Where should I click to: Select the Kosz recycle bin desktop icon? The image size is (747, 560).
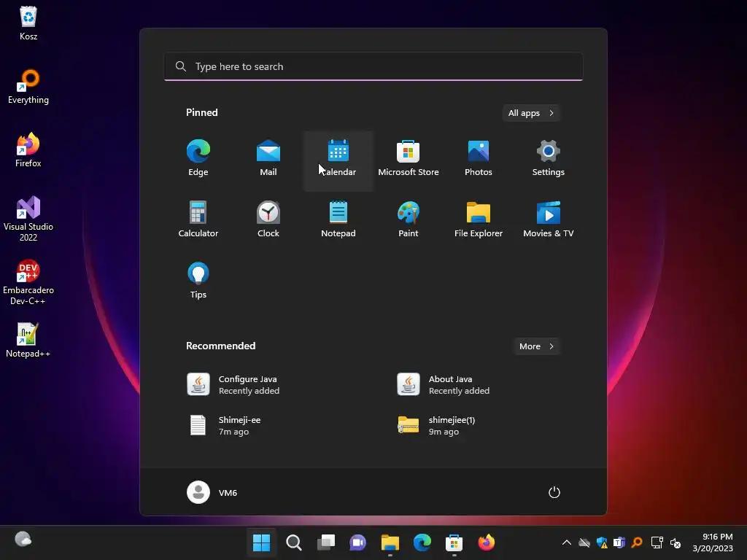click(x=28, y=23)
